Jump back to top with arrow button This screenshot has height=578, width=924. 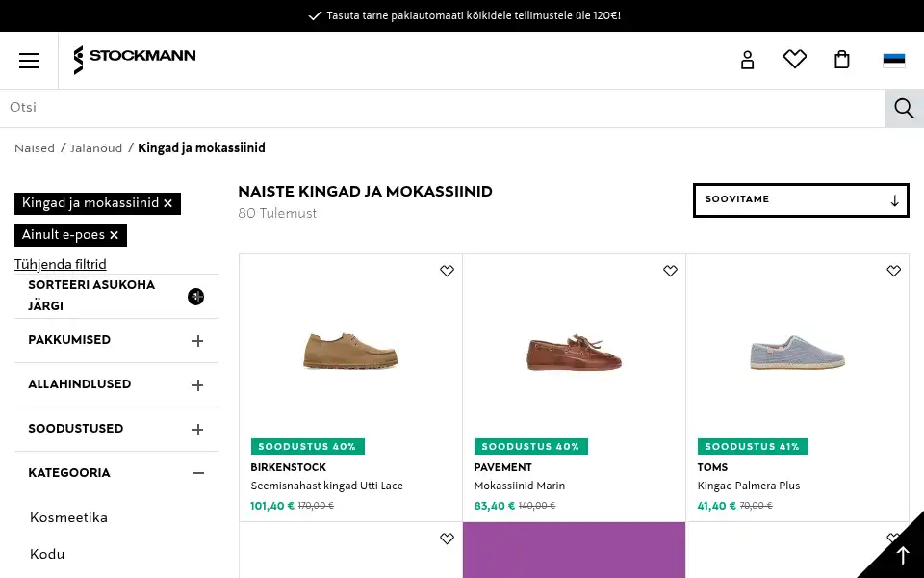pyautogui.click(x=902, y=556)
